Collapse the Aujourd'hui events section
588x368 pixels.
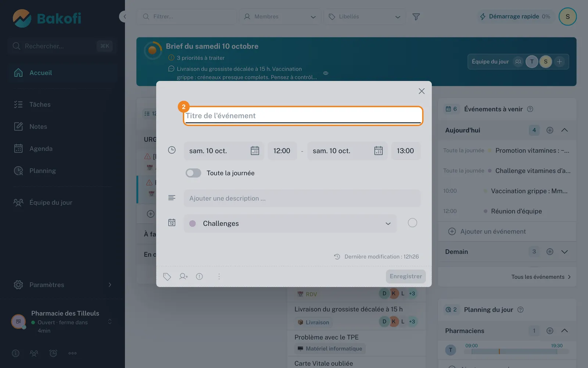click(x=564, y=130)
